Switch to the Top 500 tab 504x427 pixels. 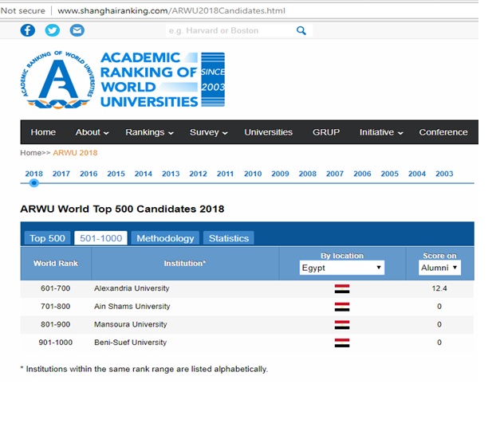click(x=47, y=238)
